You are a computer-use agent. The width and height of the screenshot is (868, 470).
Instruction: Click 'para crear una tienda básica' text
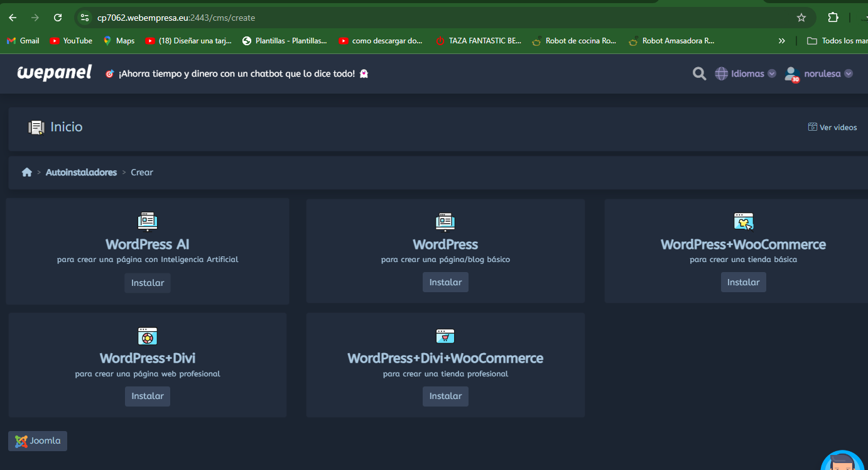pos(744,260)
